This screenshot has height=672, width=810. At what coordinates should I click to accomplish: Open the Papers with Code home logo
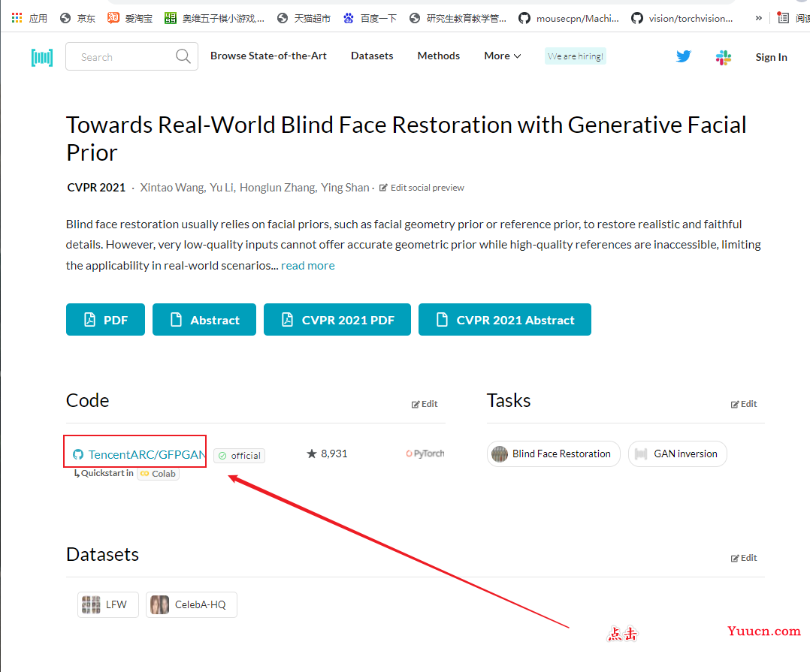42,57
